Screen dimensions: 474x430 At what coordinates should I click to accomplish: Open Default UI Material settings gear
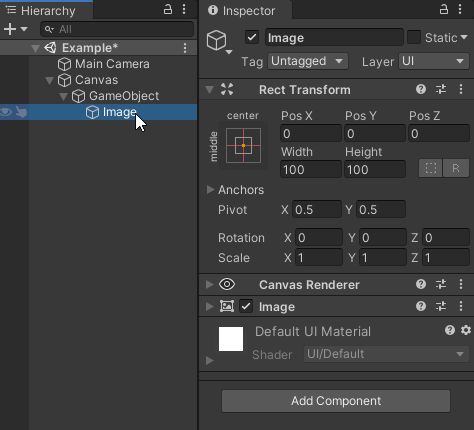466,330
